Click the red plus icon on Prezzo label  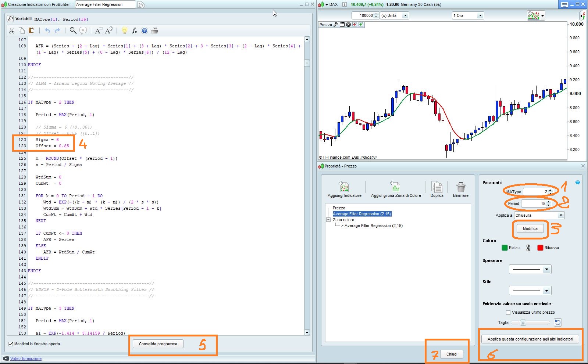[354, 25]
